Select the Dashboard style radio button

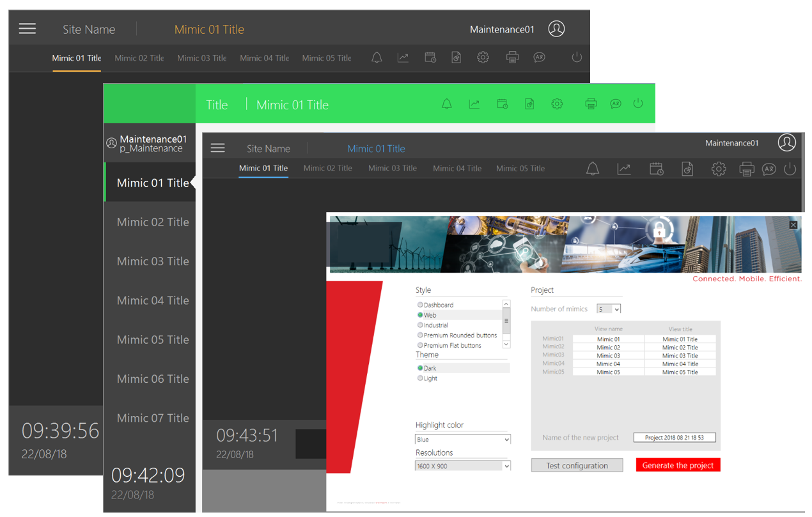[420, 305]
